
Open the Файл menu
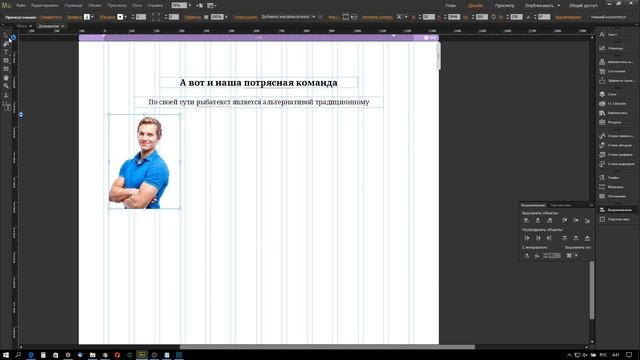click(21, 6)
